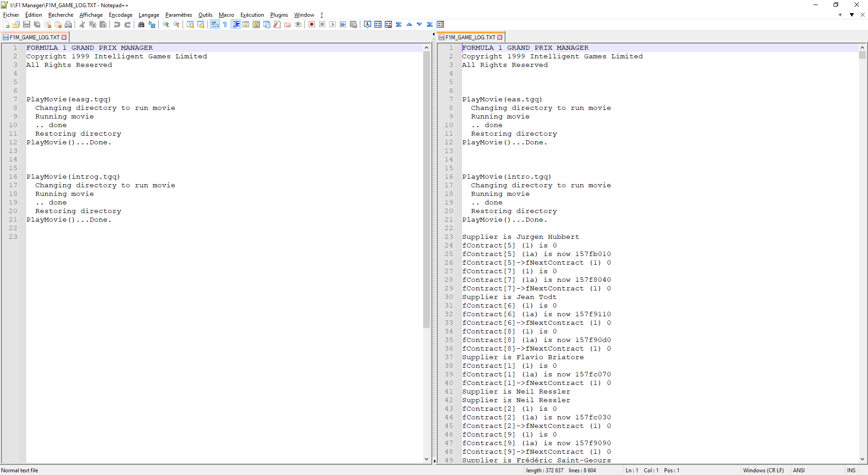Open the Replace dialog icon
Image resolution: width=868 pixels, height=475 pixels.
tap(152, 24)
